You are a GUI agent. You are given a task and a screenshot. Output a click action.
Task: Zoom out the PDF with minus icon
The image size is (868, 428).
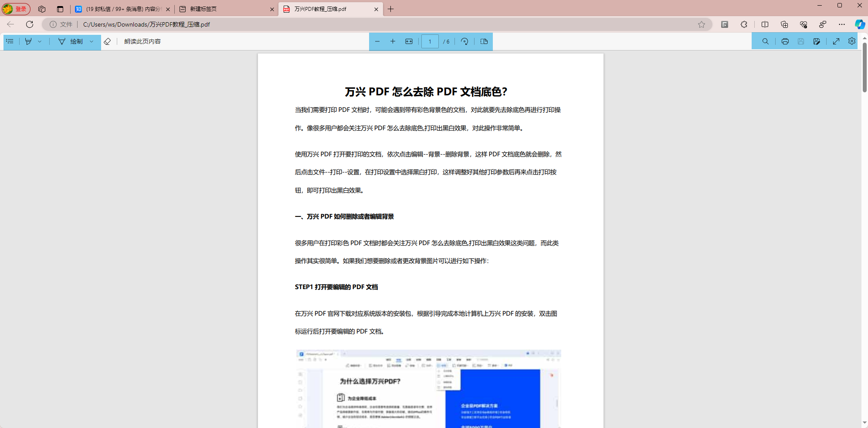(377, 41)
